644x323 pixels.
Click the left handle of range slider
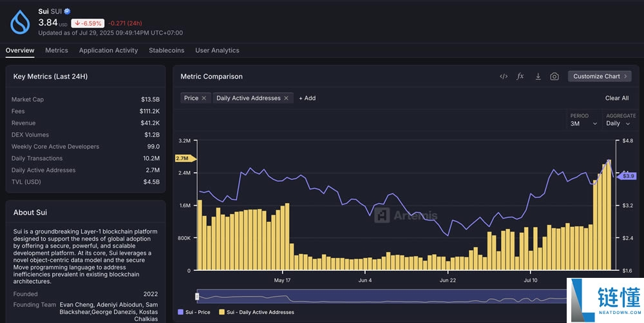point(198,296)
